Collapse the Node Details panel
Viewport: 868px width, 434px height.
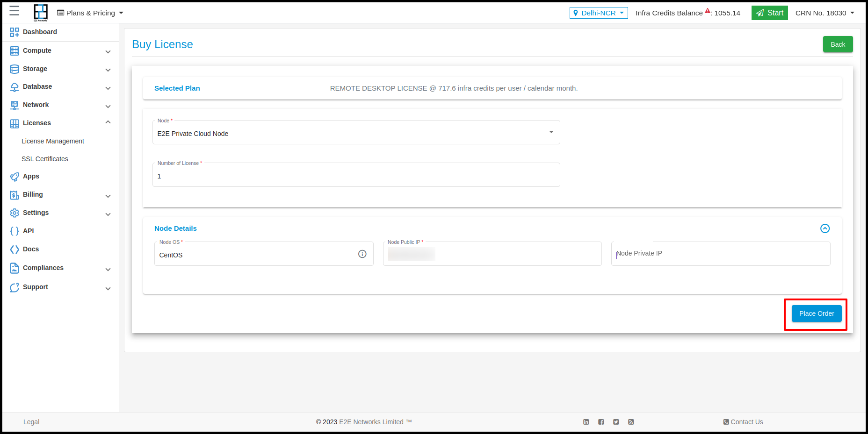click(825, 228)
